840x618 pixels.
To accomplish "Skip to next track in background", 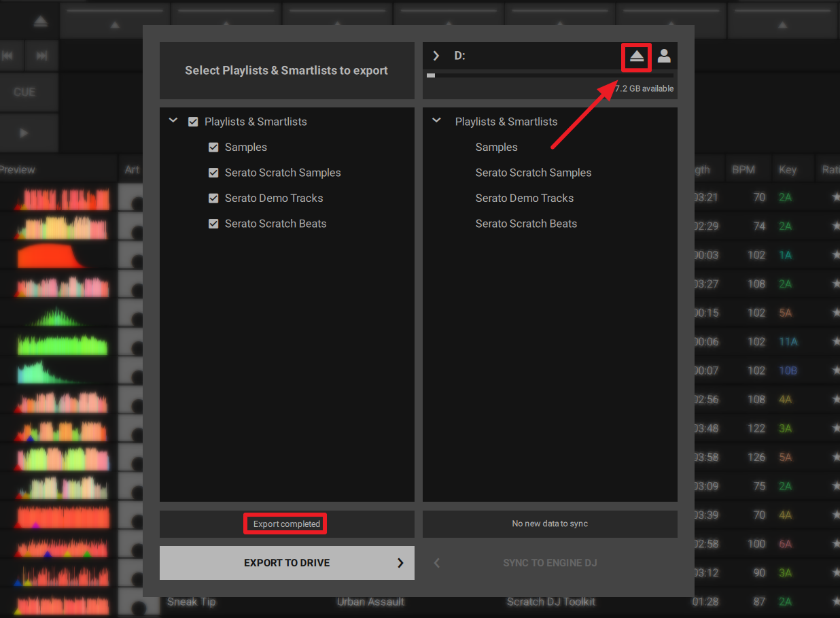I will click(42, 56).
